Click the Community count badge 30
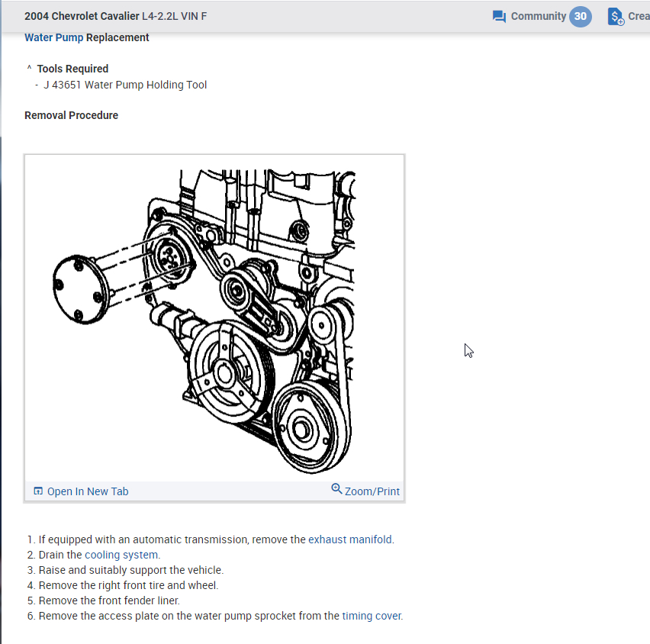Screen dimensions: 650x644 (x=580, y=17)
